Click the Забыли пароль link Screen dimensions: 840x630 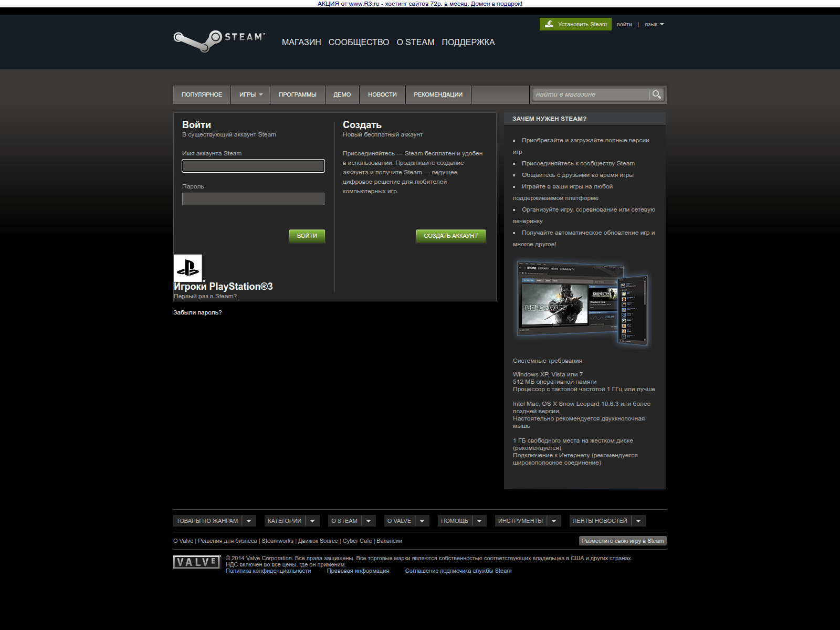[197, 312]
